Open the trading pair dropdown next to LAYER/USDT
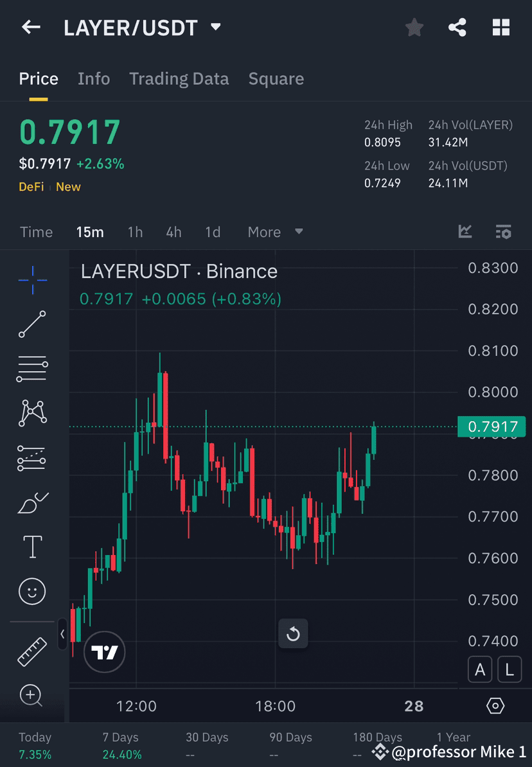This screenshot has width=532, height=767. coord(215,27)
